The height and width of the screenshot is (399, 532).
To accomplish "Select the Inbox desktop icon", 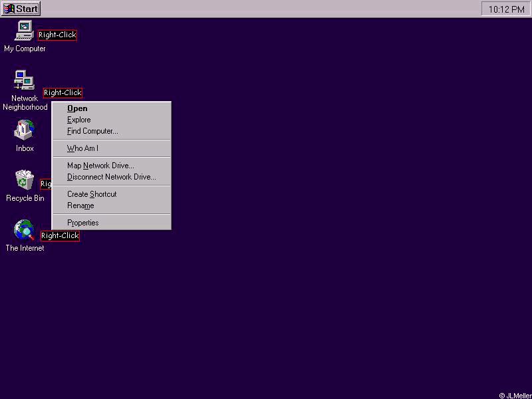I will coord(24,130).
